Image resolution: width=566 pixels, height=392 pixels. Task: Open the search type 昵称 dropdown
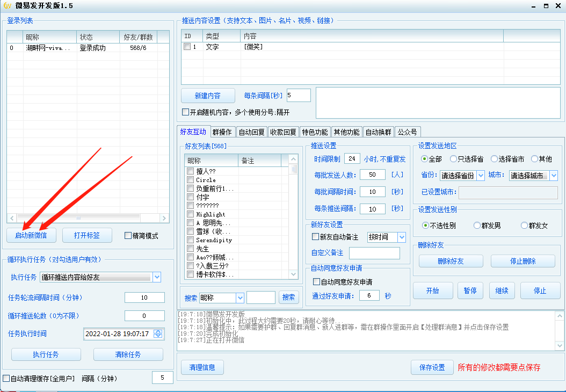tap(240, 298)
